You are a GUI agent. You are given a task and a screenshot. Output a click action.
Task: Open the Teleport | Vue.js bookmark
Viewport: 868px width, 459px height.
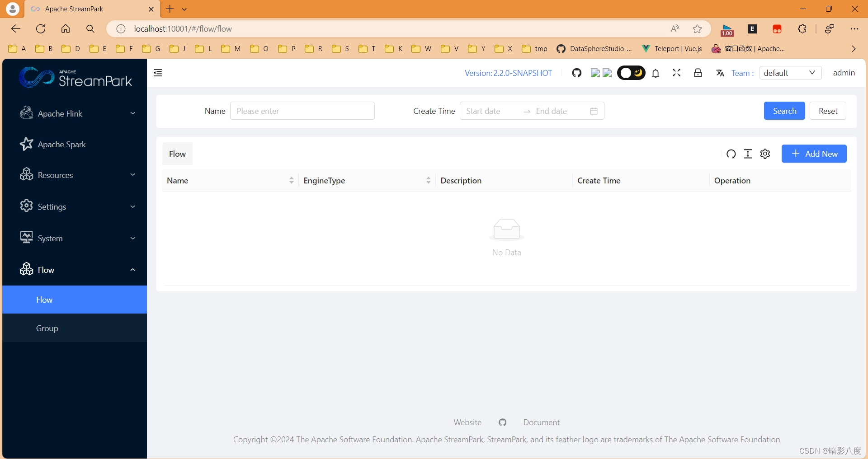point(672,49)
